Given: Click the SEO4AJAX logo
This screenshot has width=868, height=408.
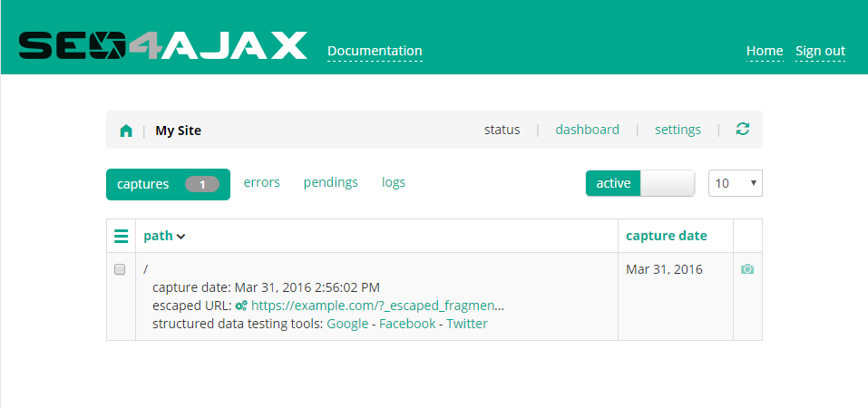Looking at the screenshot, I should (163, 46).
